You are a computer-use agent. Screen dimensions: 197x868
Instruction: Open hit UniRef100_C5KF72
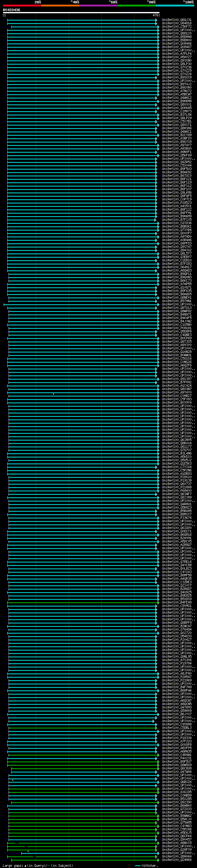click(x=177, y=26)
